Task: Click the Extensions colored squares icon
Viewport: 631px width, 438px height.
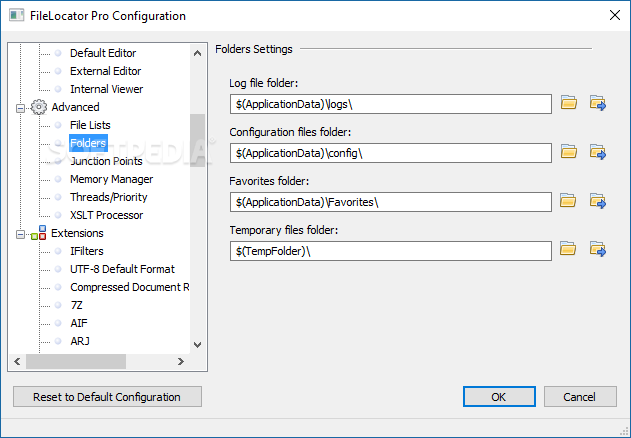Action: (39, 233)
